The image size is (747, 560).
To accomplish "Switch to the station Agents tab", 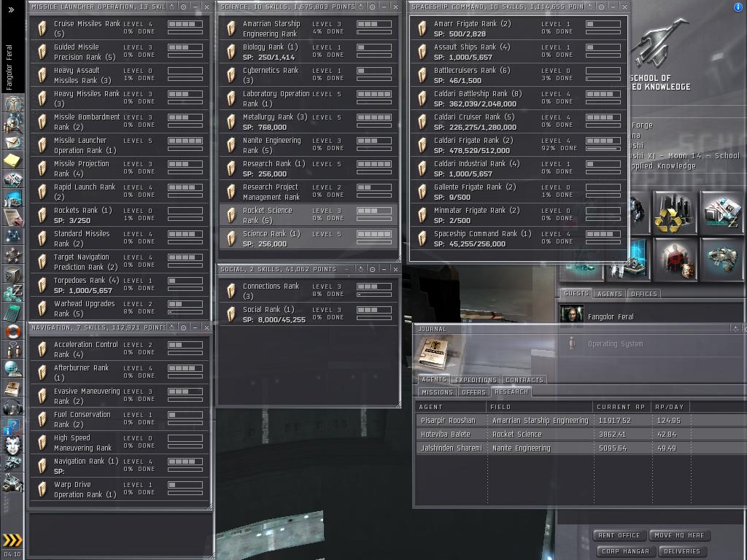I will 610,294.
